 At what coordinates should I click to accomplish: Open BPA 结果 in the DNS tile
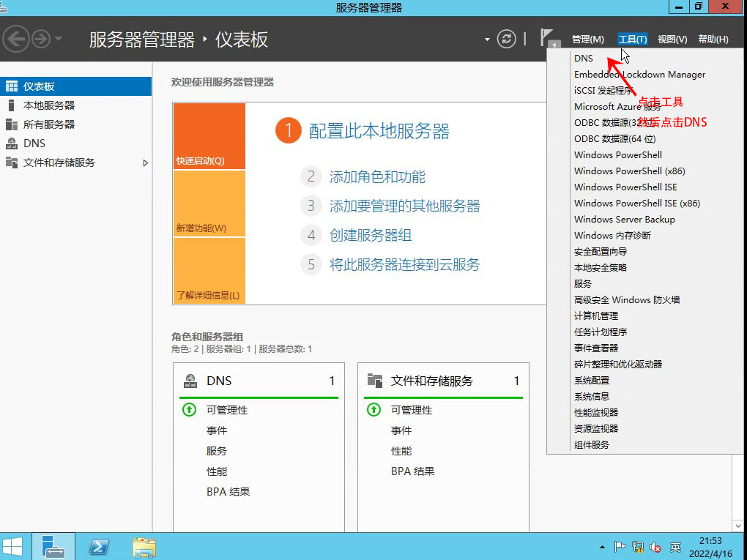pos(228,492)
